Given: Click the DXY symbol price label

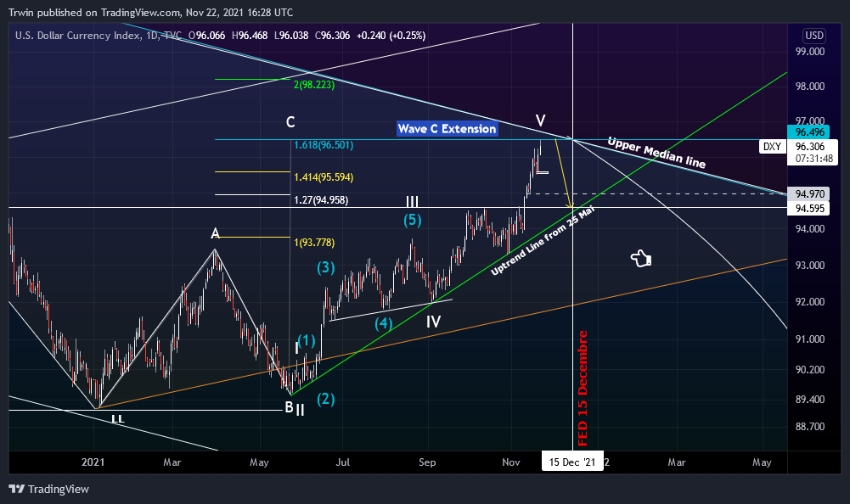Looking at the screenshot, I should [x=772, y=146].
